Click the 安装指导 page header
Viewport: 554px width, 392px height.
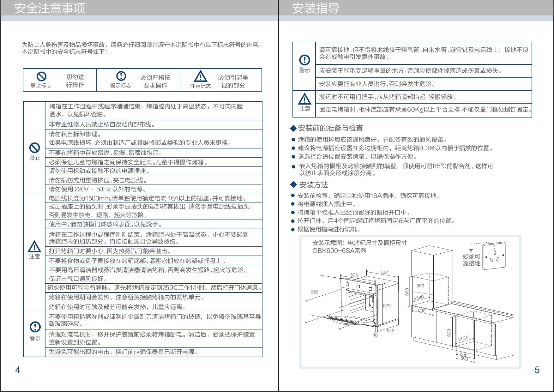coord(316,8)
